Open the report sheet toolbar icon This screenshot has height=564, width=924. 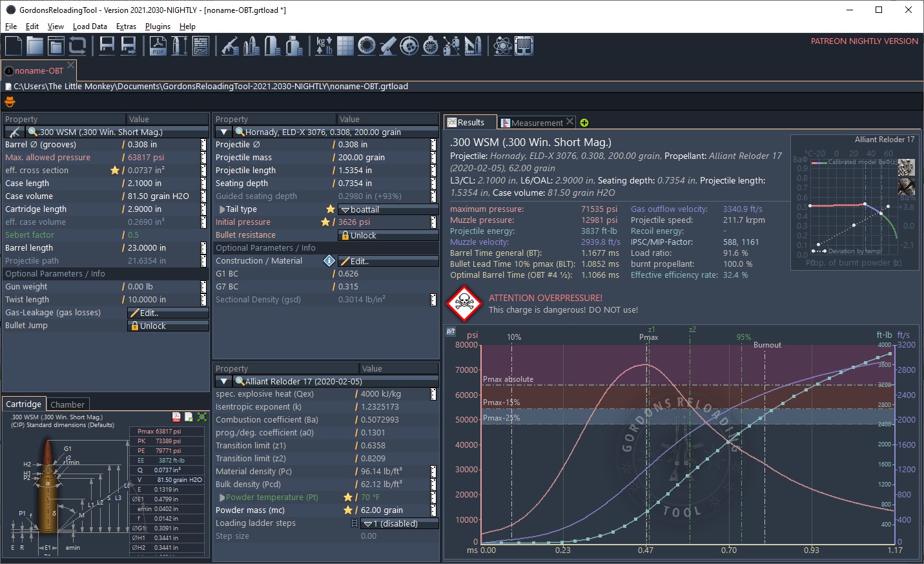tap(201, 46)
